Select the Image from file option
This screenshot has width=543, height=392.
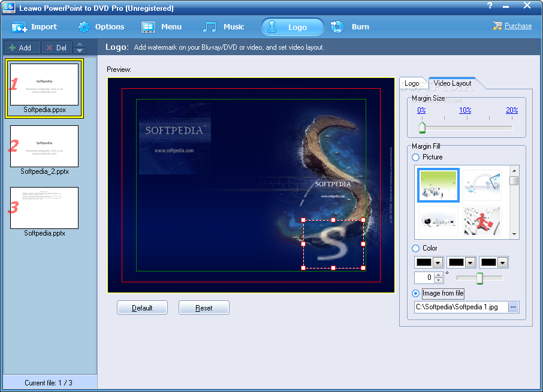pyautogui.click(x=415, y=293)
